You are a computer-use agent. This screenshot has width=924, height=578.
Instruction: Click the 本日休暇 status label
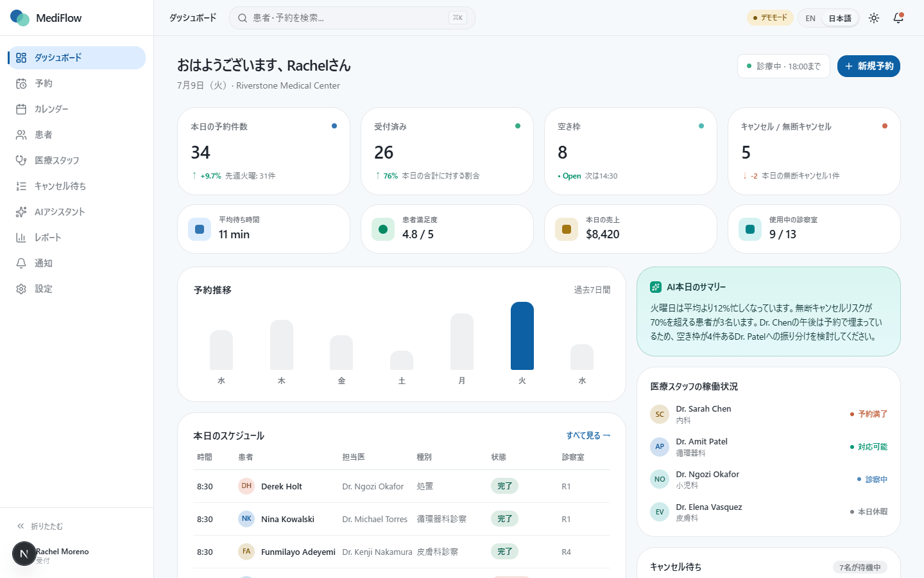869,512
